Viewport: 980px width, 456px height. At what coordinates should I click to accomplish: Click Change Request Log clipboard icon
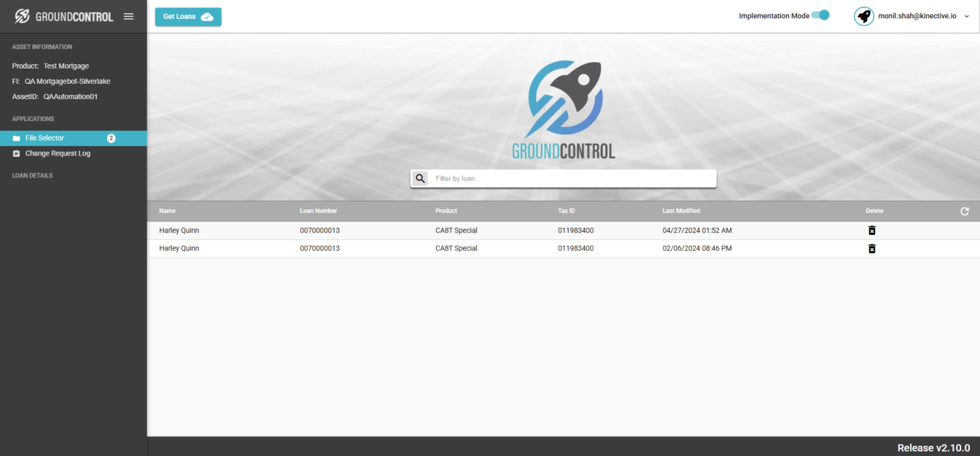tap(16, 154)
